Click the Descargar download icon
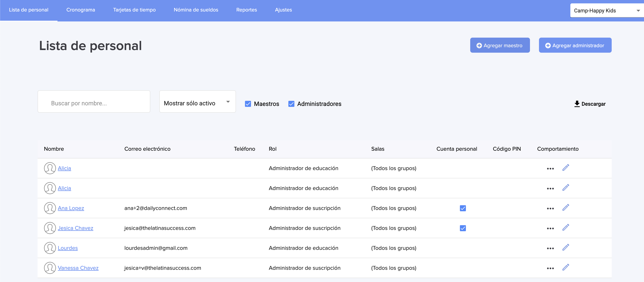The height and width of the screenshot is (282, 644). tap(577, 104)
